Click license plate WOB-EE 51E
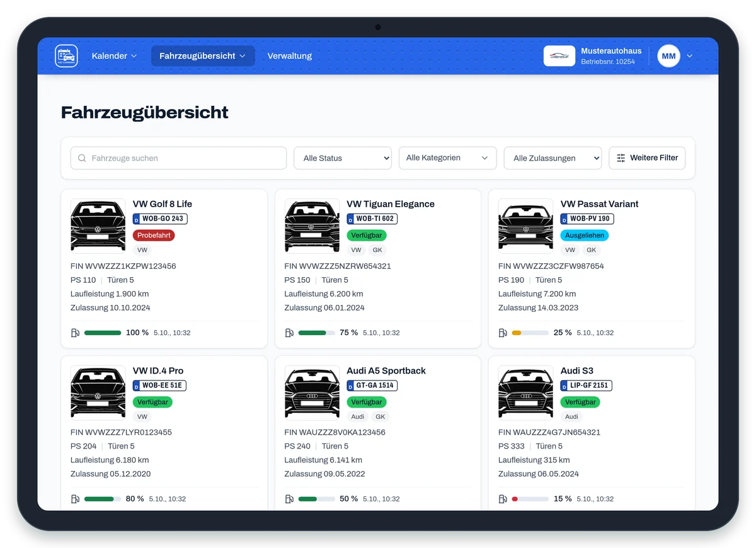This screenshot has height=548, width=756. (x=159, y=385)
